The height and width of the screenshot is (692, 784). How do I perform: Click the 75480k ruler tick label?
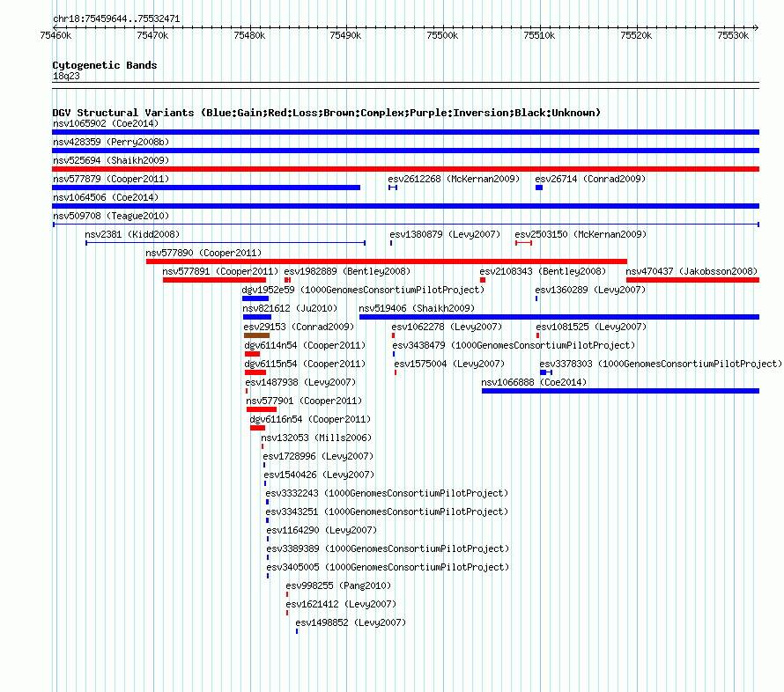coord(249,35)
